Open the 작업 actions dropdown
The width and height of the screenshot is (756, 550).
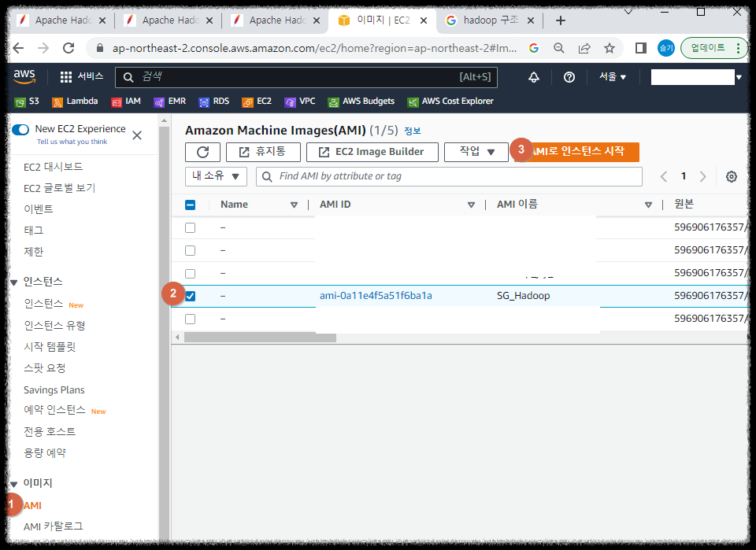476,152
